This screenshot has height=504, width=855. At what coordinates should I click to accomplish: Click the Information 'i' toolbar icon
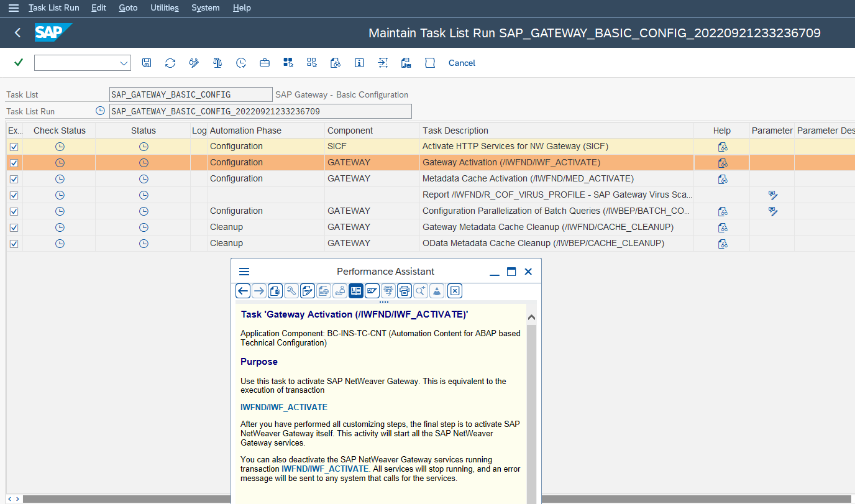point(359,63)
